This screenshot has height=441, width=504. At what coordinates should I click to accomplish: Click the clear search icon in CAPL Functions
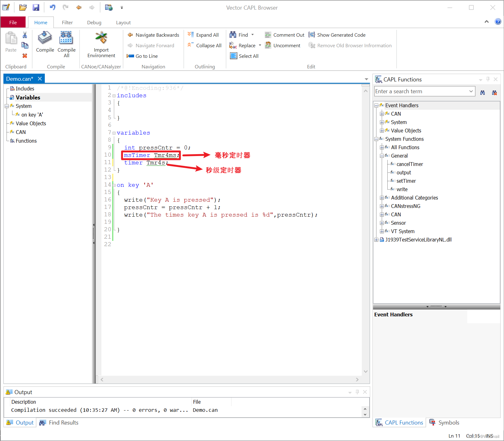tap(494, 93)
